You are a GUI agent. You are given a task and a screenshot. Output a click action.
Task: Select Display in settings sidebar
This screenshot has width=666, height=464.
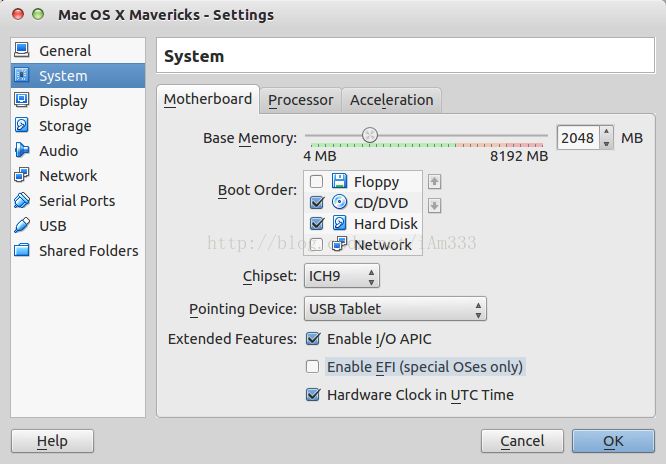pos(78,101)
